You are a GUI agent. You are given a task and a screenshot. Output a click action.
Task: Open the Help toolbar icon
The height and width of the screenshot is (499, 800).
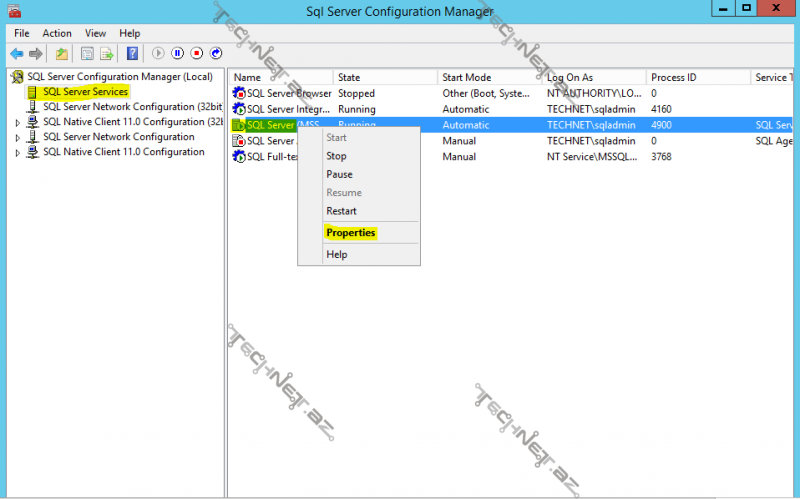[x=132, y=53]
